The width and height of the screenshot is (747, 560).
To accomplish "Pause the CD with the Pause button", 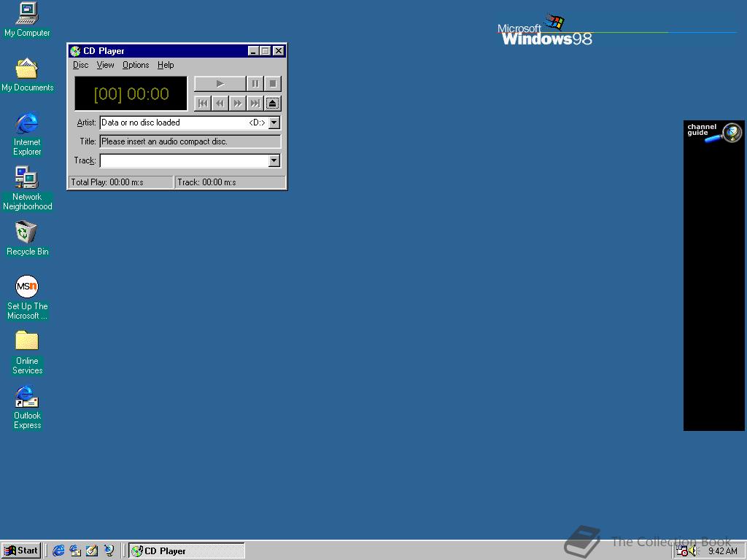I will point(255,84).
